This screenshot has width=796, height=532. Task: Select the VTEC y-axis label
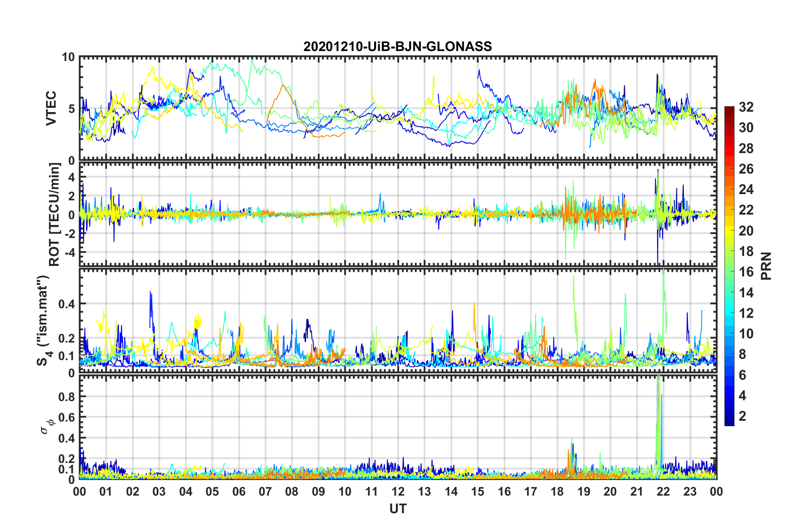[x=51, y=108]
